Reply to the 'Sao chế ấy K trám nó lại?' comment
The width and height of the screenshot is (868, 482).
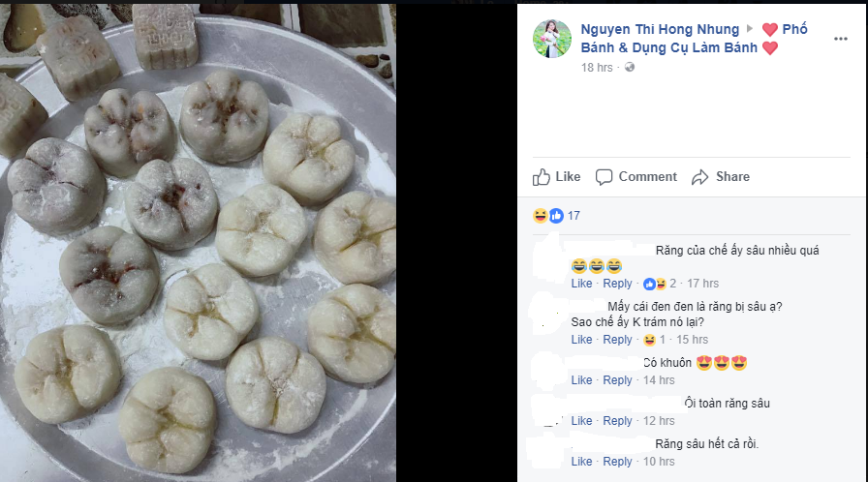tap(617, 340)
